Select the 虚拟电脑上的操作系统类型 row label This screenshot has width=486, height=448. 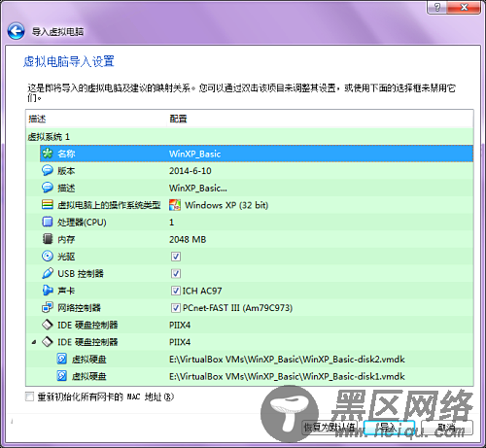pyautogui.click(x=109, y=205)
